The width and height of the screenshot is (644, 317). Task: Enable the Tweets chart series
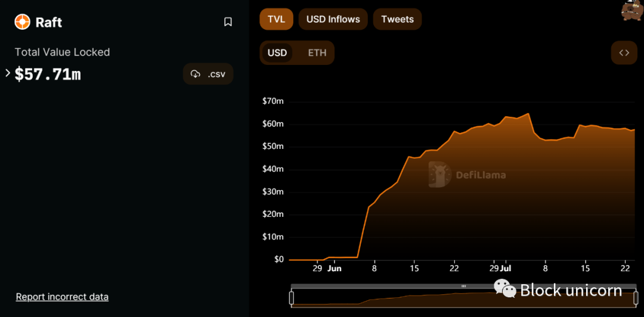pyautogui.click(x=397, y=19)
